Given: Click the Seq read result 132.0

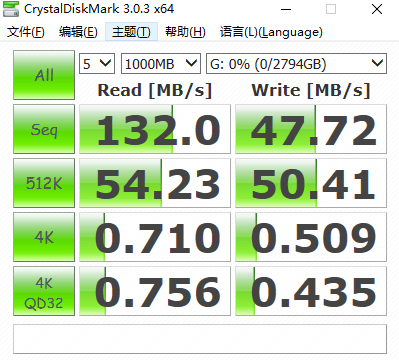Looking at the screenshot, I should 155,129.
